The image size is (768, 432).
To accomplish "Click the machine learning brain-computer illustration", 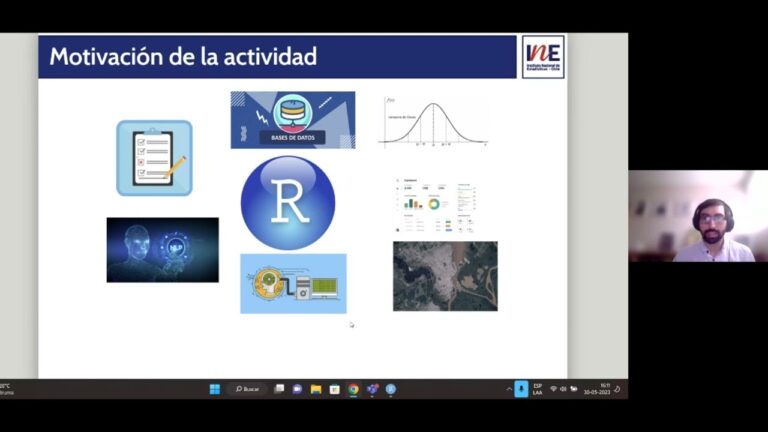I will click(x=293, y=284).
